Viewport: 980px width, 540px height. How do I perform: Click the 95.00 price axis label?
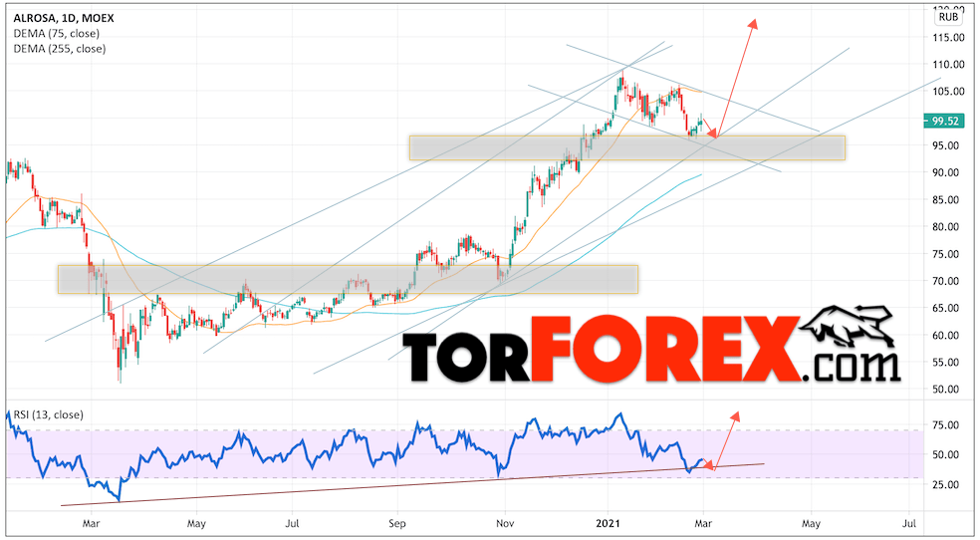(x=945, y=145)
